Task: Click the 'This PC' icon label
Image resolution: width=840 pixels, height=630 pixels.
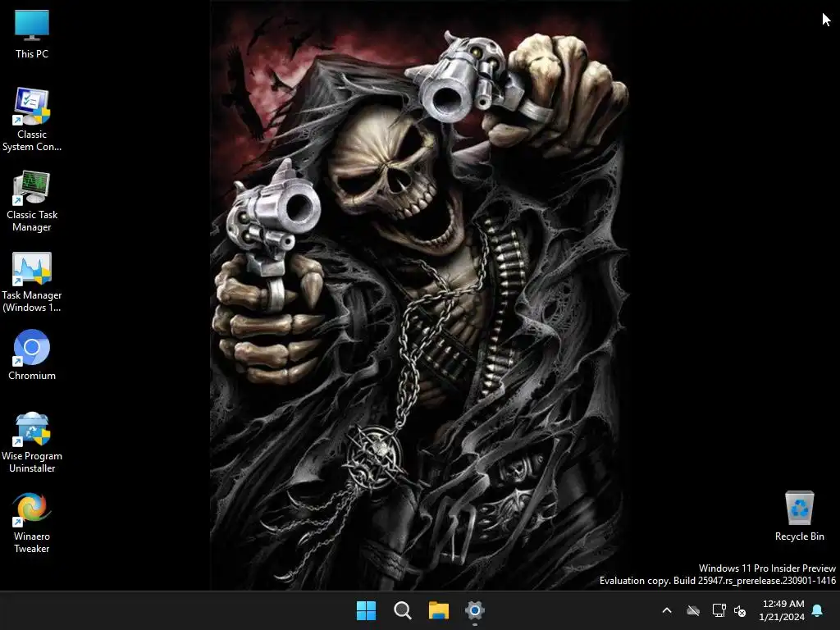Action: [32, 54]
